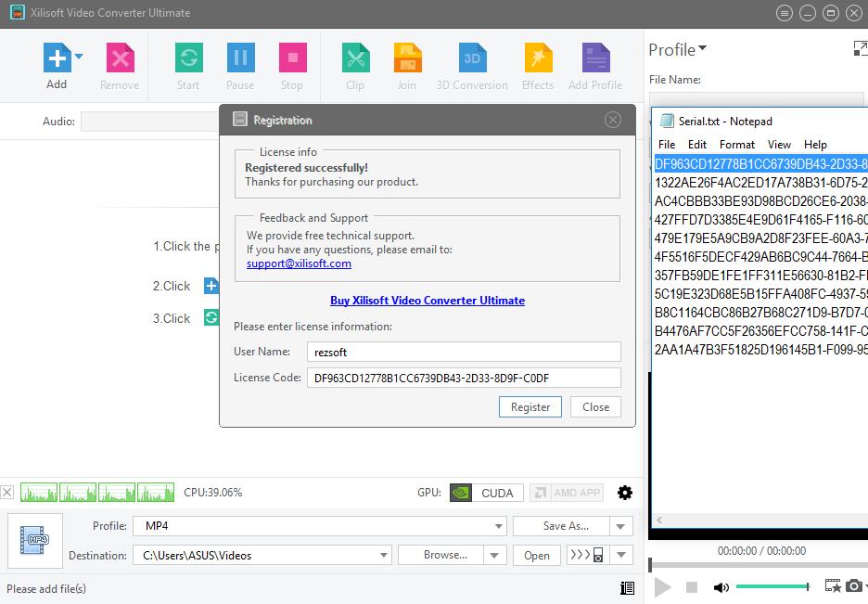Click the snapshot camera icon
Viewport: 868px width, 604px height.
[853, 585]
